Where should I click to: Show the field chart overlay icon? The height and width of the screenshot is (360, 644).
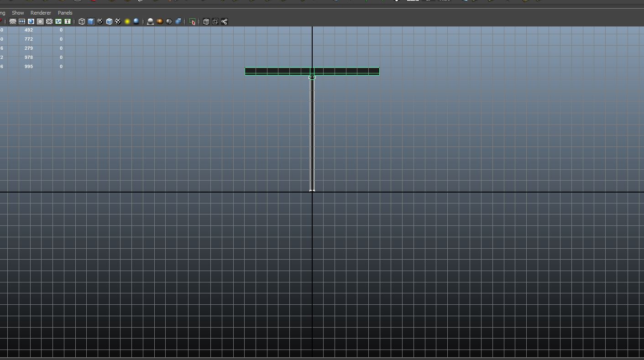point(49,21)
